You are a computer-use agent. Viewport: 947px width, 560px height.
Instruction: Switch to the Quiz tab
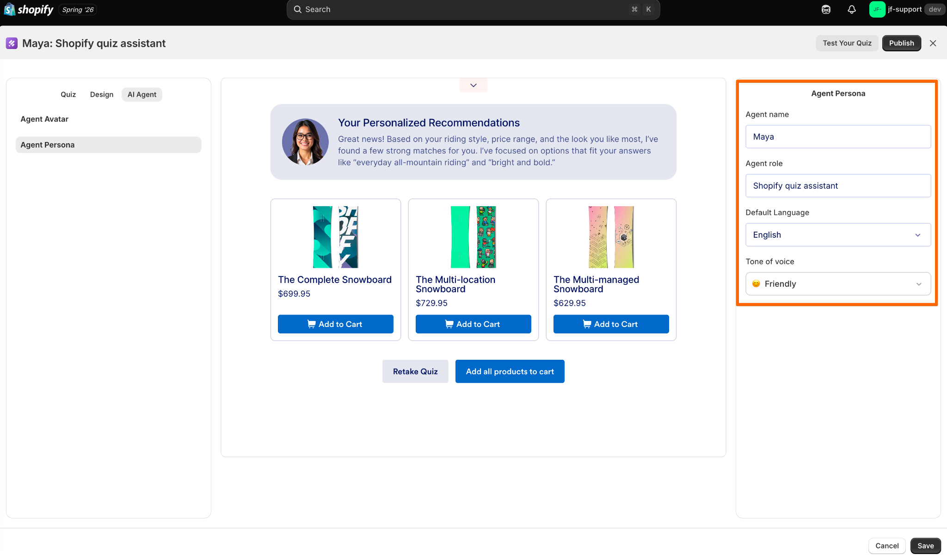(x=68, y=94)
